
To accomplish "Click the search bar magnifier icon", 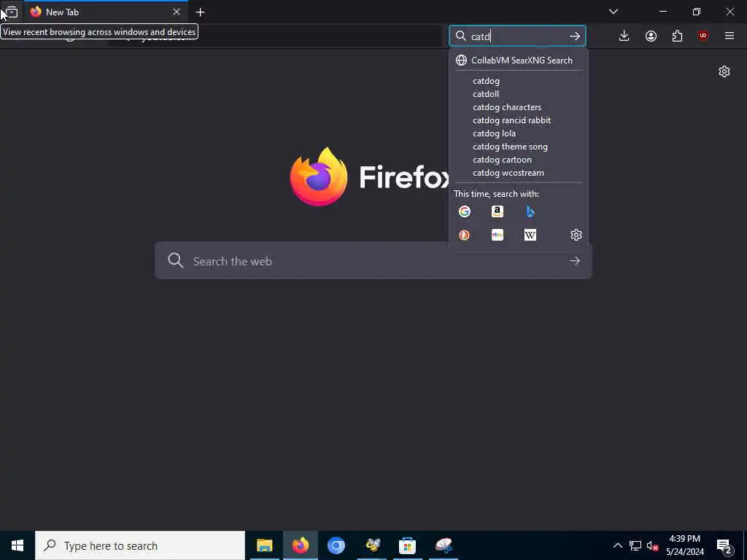I will tap(461, 36).
